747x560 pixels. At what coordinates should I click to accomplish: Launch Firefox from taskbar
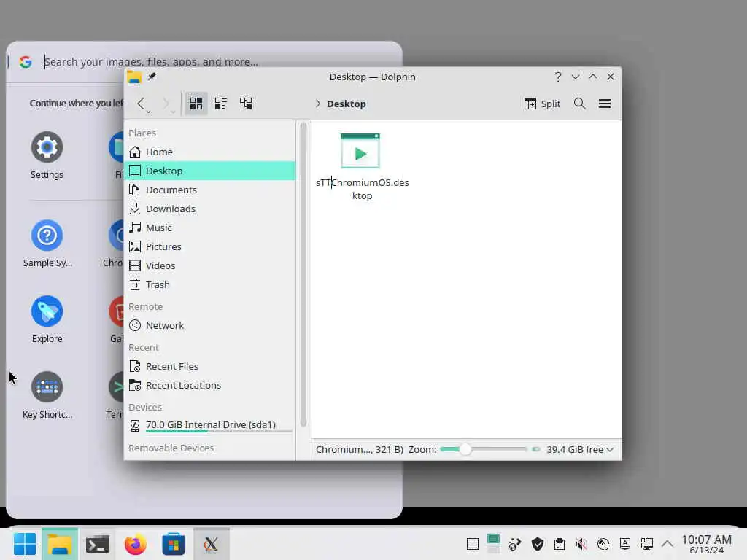click(135, 544)
